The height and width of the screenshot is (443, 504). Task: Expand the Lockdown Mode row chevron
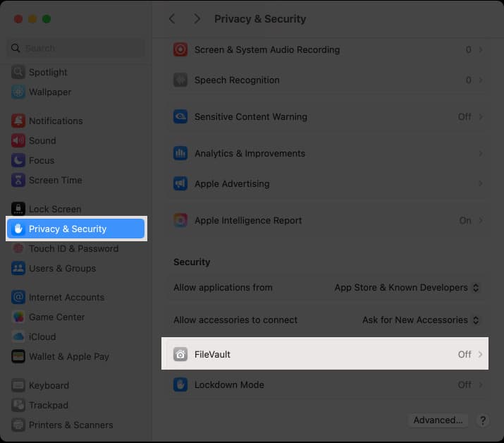481,384
